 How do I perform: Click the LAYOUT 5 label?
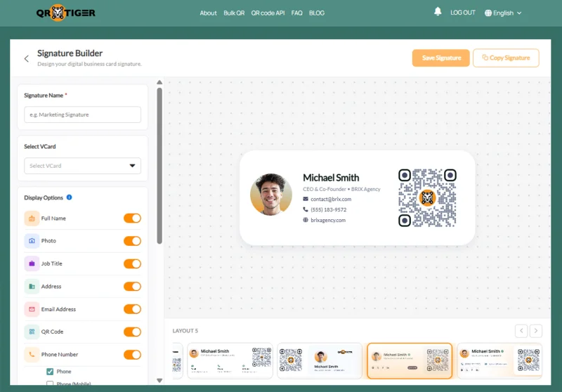(x=185, y=331)
